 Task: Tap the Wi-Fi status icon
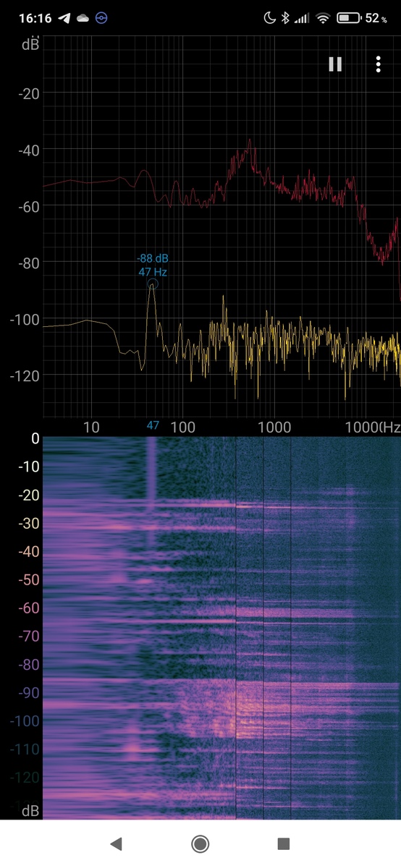coord(323,18)
